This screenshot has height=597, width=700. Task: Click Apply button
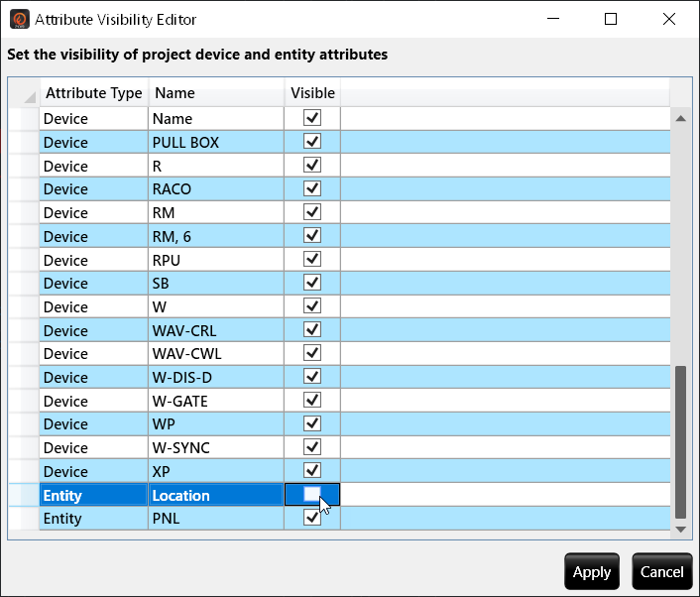coord(592,571)
